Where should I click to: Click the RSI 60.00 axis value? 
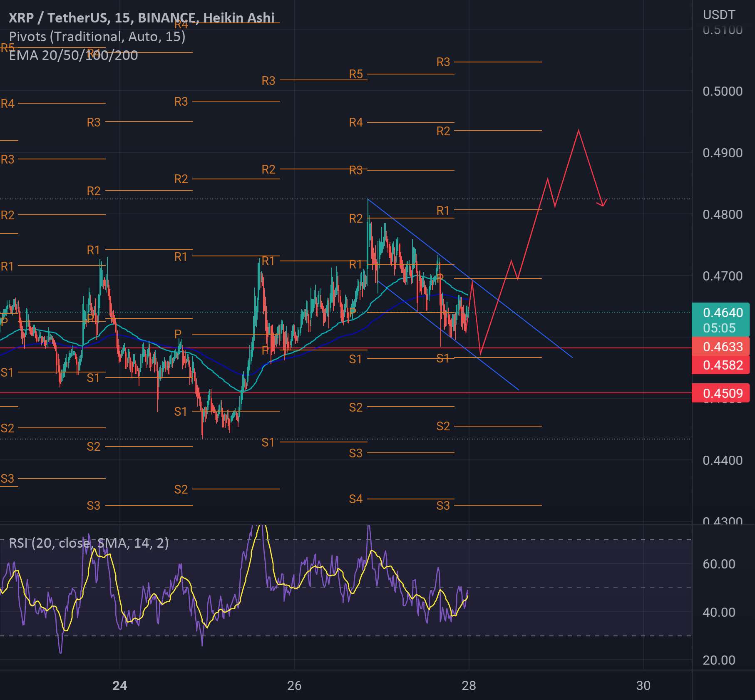[719, 564]
